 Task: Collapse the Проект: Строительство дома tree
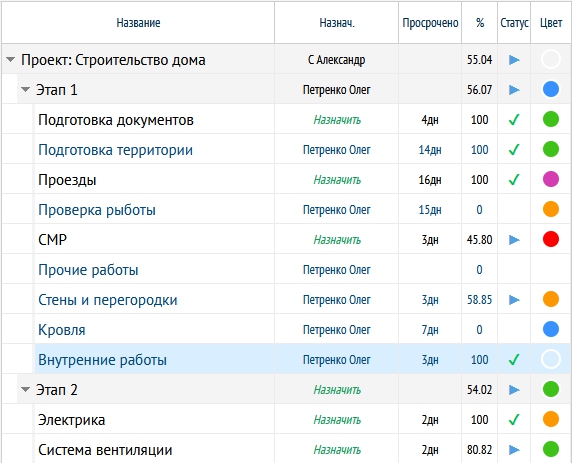[11, 59]
